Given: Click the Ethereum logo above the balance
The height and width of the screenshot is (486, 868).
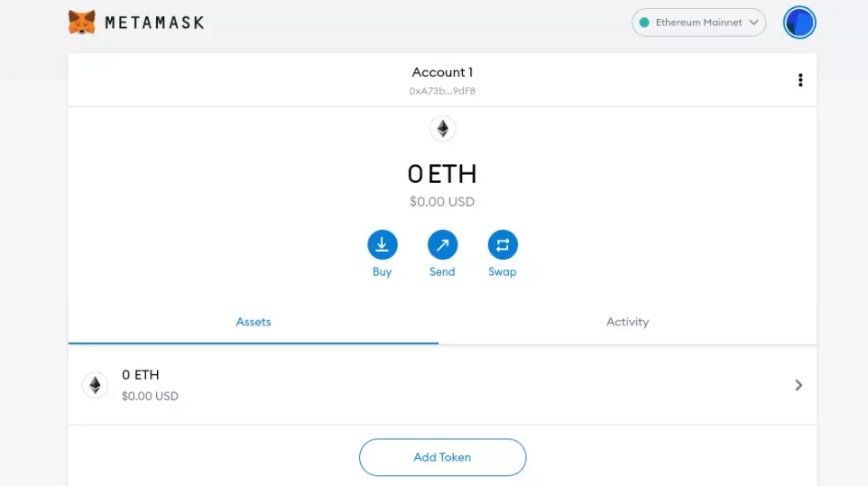Looking at the screenshot, I should (x=442, y=129).
